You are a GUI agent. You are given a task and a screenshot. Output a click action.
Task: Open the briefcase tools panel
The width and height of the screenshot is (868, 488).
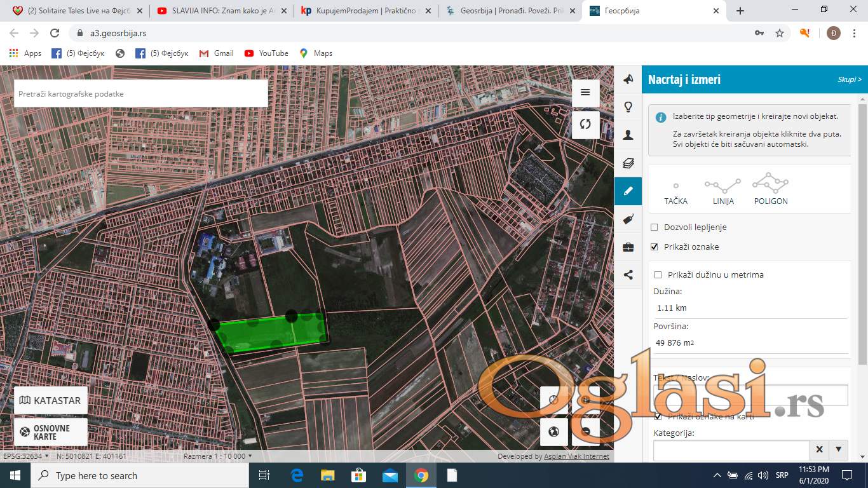click(628, 247)
